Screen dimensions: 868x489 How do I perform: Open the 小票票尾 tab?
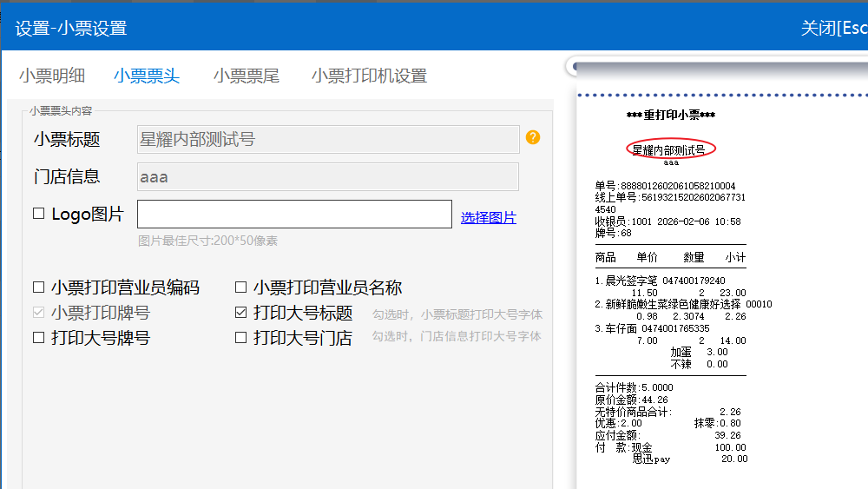coord(247,76)
